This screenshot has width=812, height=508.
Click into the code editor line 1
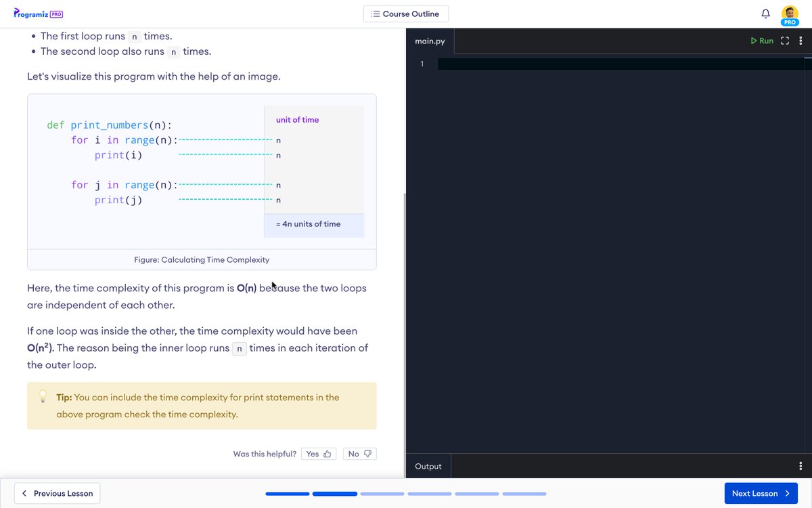pos(625,64)
